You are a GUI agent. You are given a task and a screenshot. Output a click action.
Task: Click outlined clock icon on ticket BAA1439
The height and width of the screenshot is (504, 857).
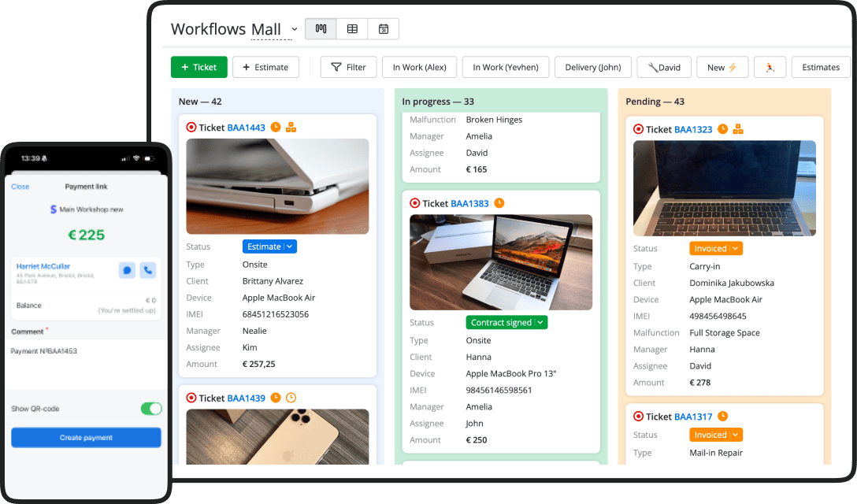tap(291, 398)
